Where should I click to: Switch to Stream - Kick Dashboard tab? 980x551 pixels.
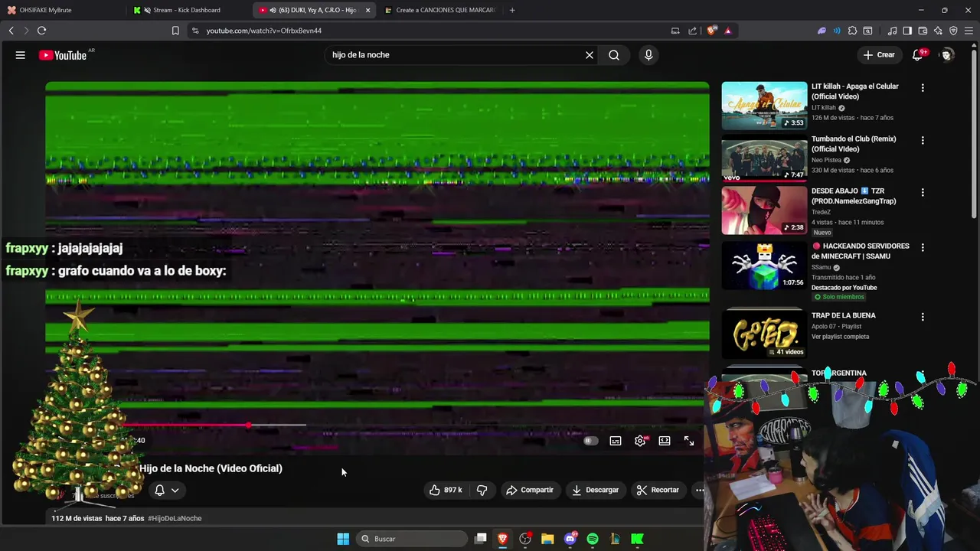(x=186, y=10)
